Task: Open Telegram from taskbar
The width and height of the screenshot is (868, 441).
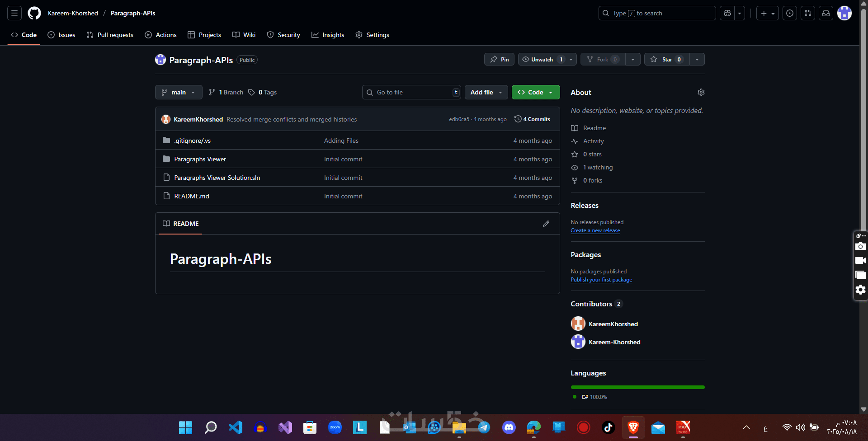Action: (x=484, y=427)
